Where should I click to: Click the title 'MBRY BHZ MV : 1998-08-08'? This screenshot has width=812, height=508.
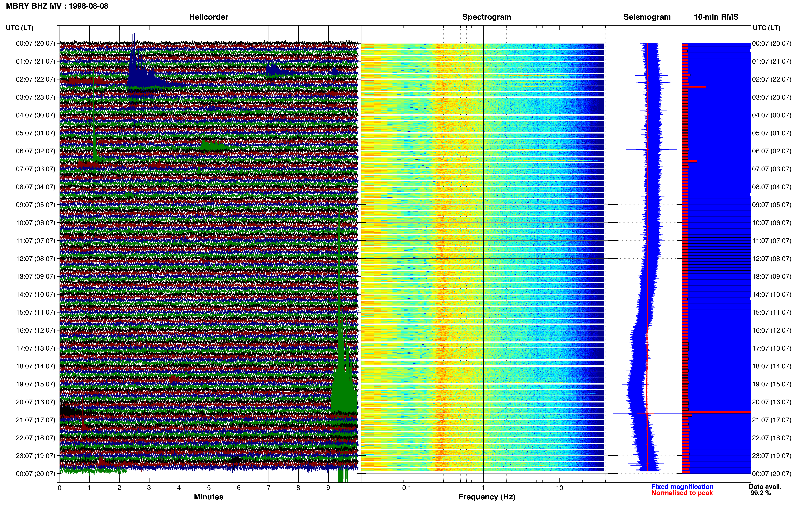(x=57, y=6)
